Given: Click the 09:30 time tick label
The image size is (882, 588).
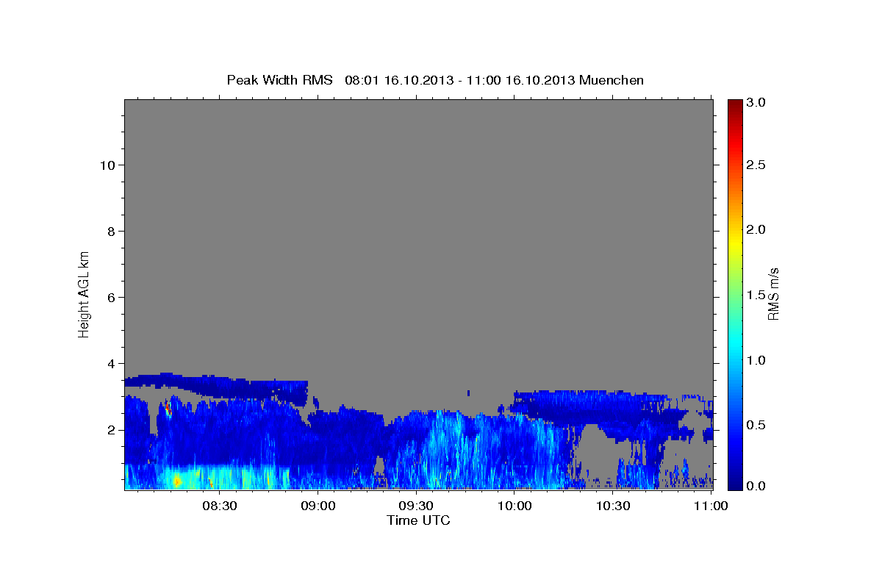Looking at the screenshot, I should click(x=416, y=506).
